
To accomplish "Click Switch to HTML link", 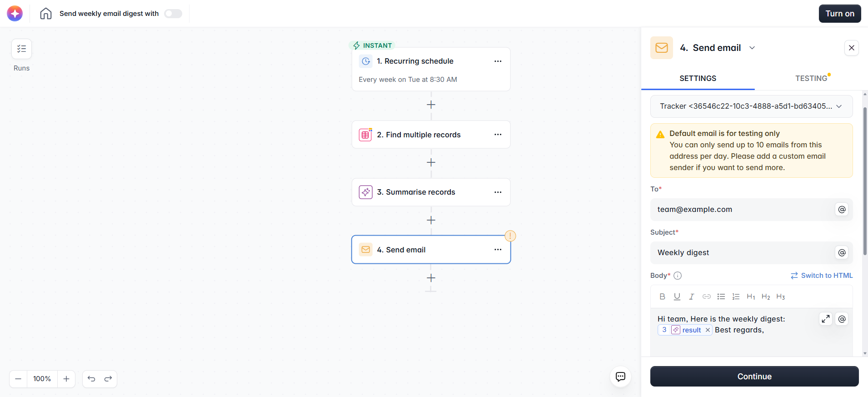I will coord(822,276).
